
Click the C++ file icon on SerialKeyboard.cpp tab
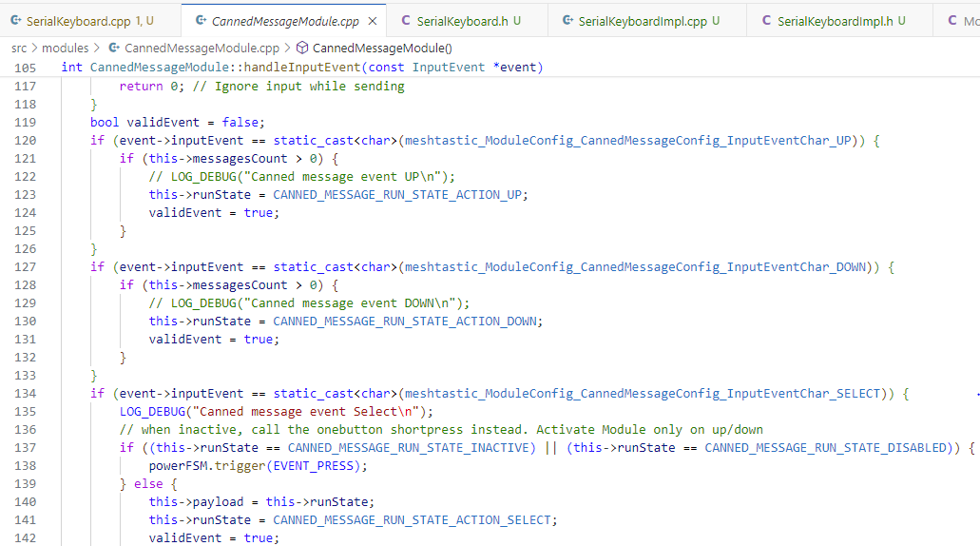16,20
